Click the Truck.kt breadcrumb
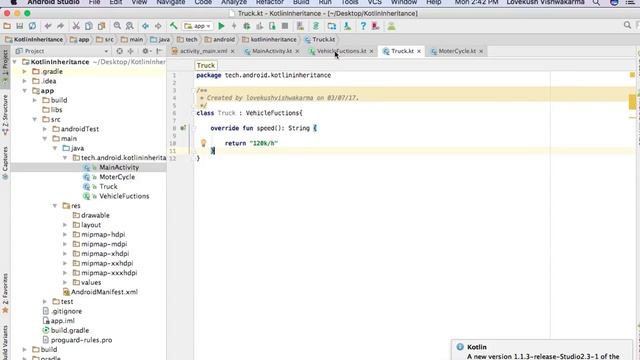This screenshot has height=360, width=640. [320, 40]
